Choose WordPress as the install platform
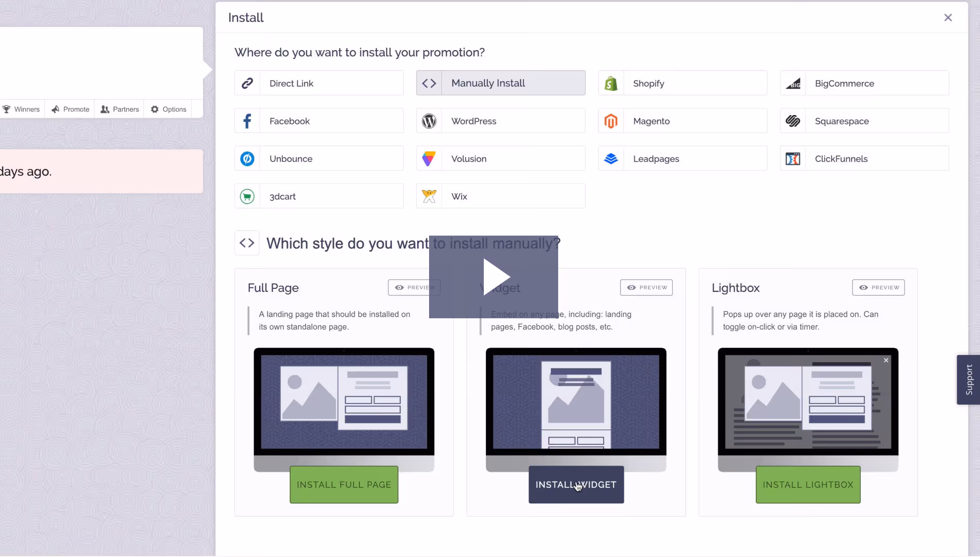This screenshot has height=557, width=980. [500, 120]
